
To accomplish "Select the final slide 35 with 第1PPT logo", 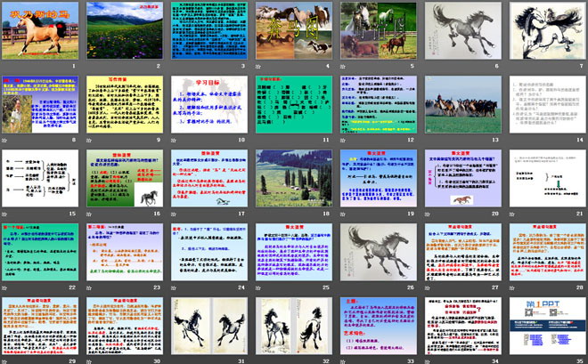I will (x=544, y=325).
